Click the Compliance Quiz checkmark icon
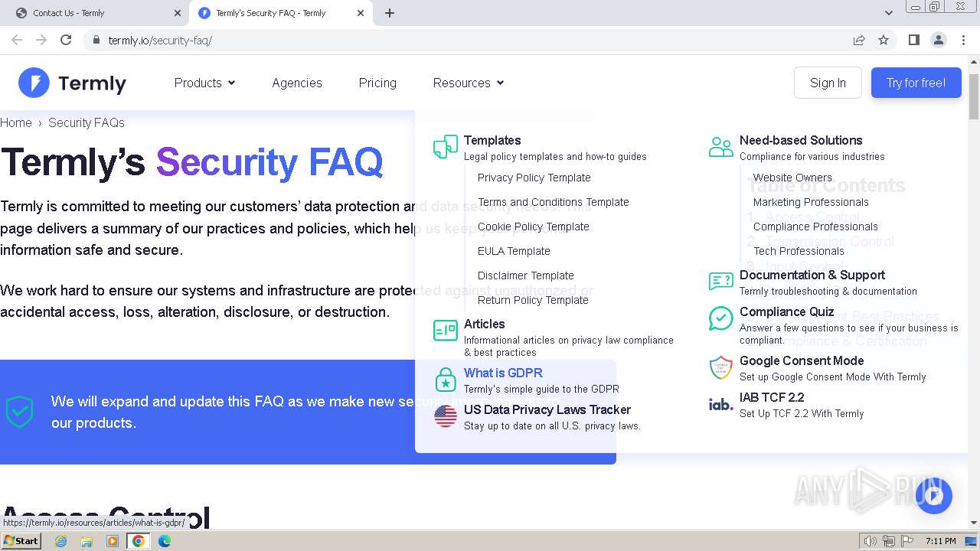Viewport: 980px width, 551px height. point(720,318)
